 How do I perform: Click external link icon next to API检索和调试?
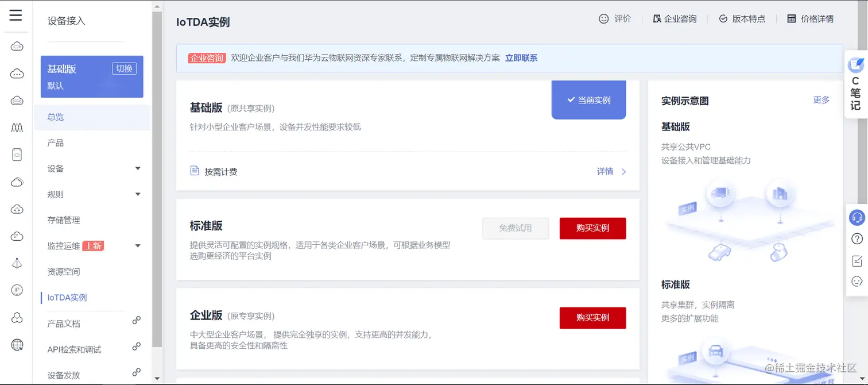(137, 346)
